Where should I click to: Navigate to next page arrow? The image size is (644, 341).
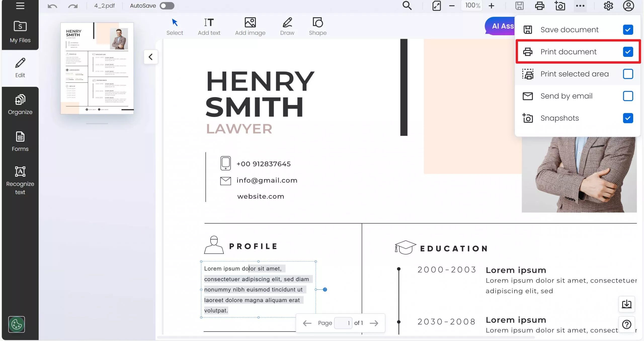[x=374, y=323]
